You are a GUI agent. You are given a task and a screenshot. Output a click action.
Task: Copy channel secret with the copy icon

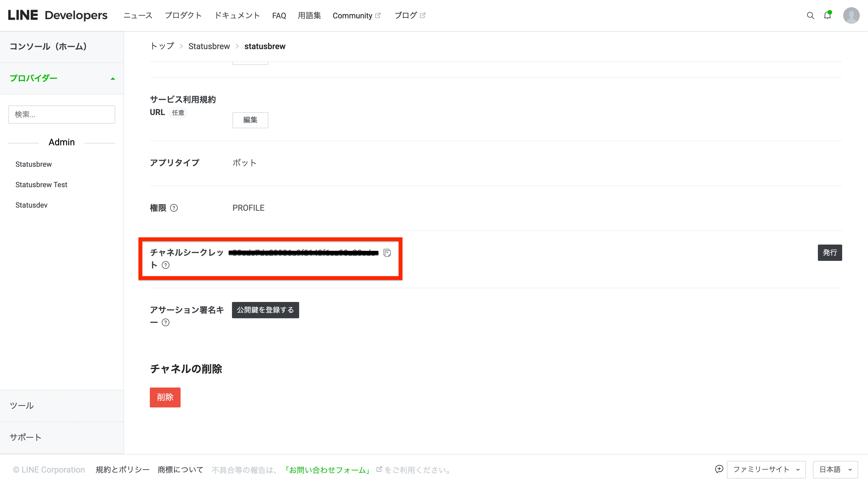click(387, 253)
